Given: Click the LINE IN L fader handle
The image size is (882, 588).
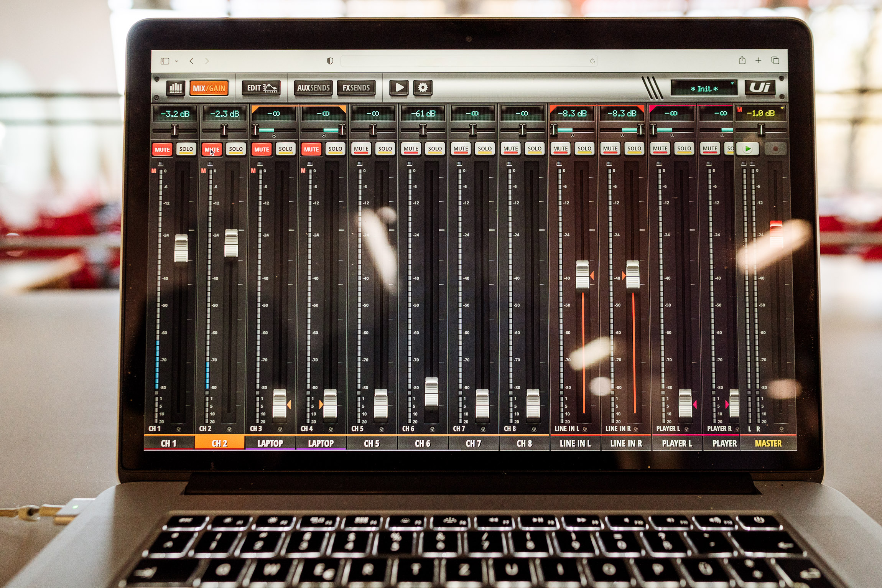Looking at the screenshot, I should [x=583, y=275].
